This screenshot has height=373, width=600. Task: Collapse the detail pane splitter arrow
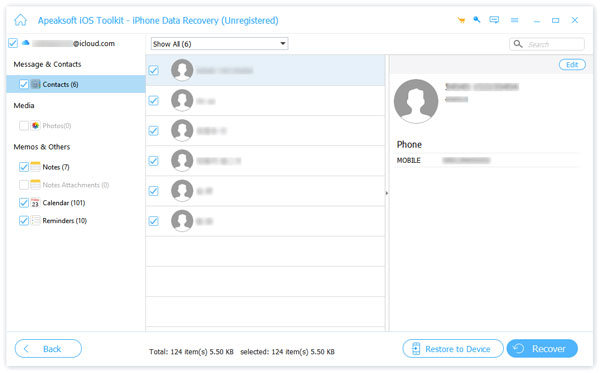click(387, 193)
